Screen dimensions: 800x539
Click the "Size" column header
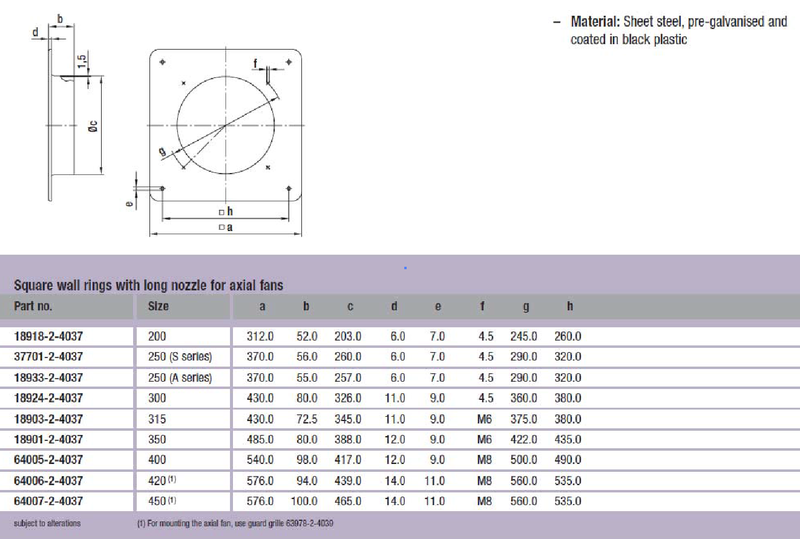(158, 306)
